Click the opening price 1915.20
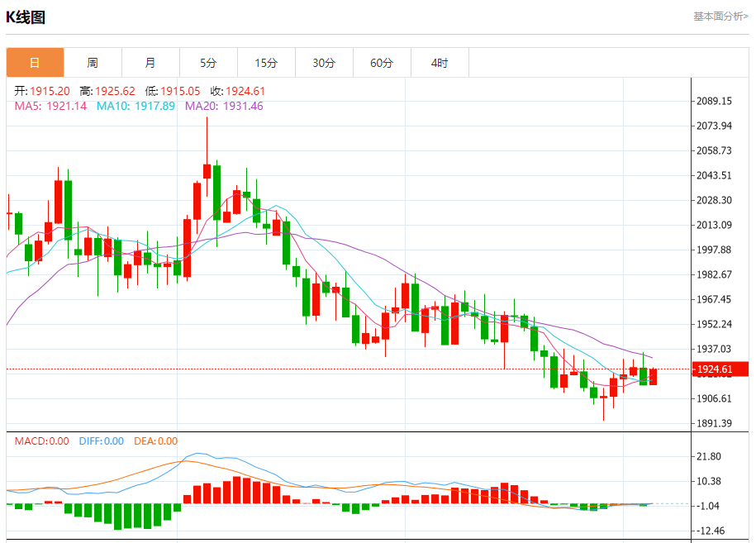The height and width of the screenshot is (543, 756). pos(50,91)
